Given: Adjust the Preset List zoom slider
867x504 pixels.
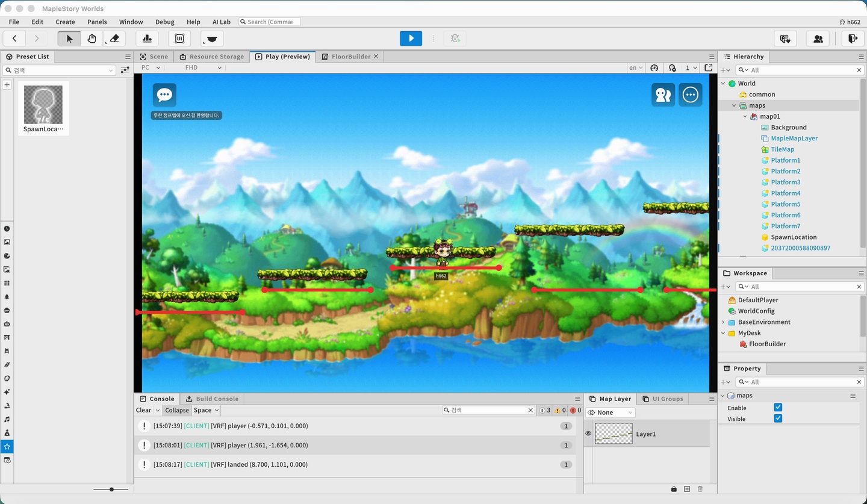Looking at the screenshot, I should click(111, 490).
